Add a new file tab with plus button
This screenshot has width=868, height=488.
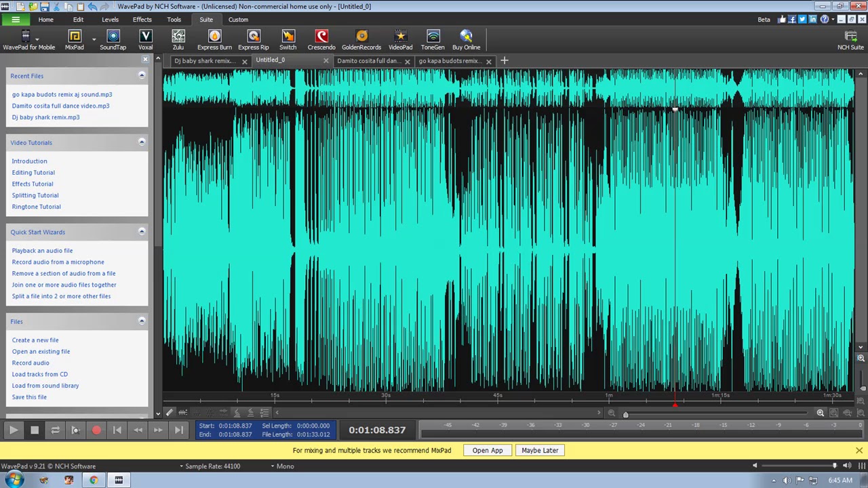[x=504, y=61]
